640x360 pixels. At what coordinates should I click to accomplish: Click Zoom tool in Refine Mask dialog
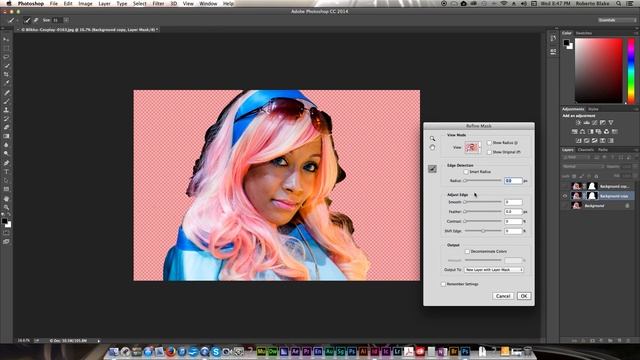(432, 139)
